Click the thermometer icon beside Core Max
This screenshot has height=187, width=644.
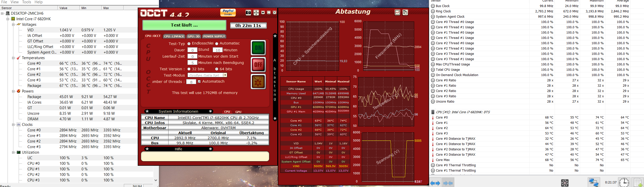pos(433,160)
